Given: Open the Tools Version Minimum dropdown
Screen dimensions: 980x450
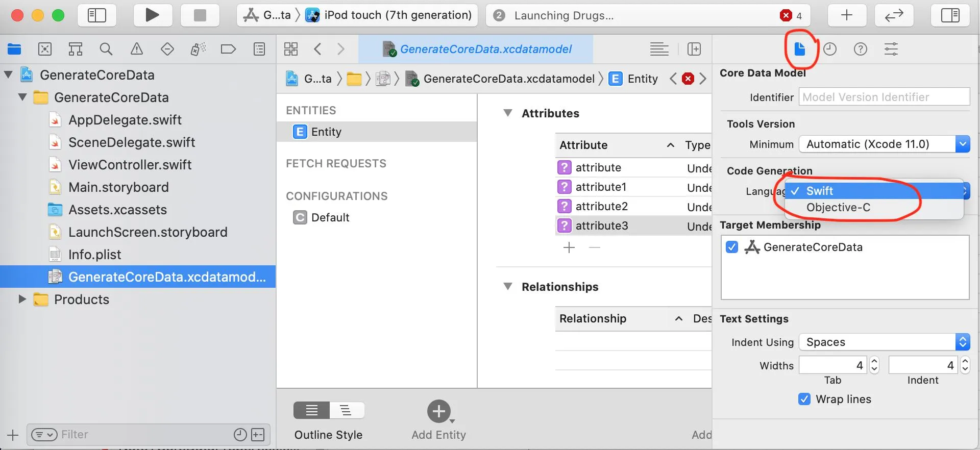Looking at the screenshot, I should click(885, 144).
